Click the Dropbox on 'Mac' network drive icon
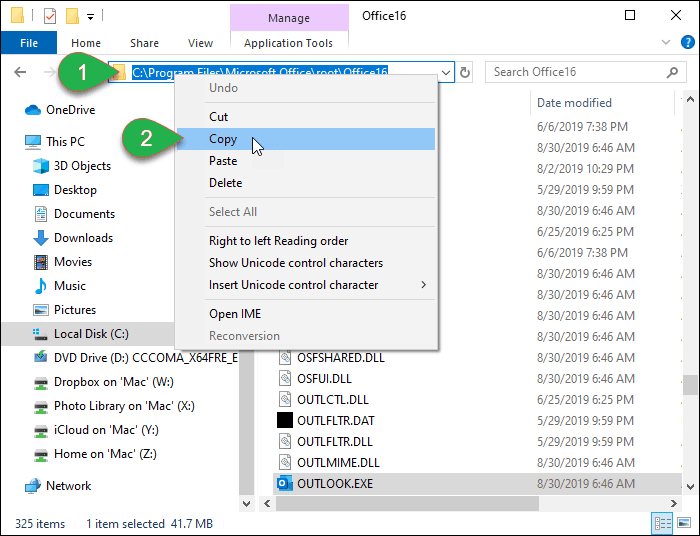Screen dimensions: 700x536 pyautogui.click(x=41, y=383)
